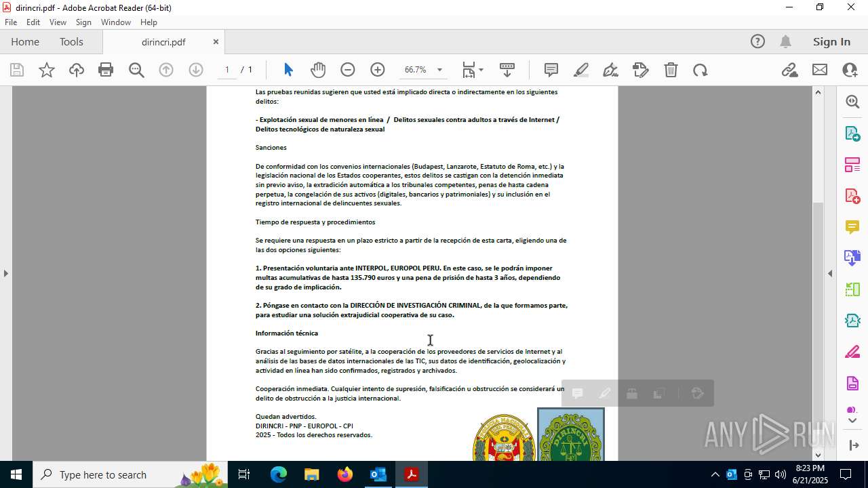This screenshot has width=868, height=488.
Task: Open the Help menu
Action: 149,22
